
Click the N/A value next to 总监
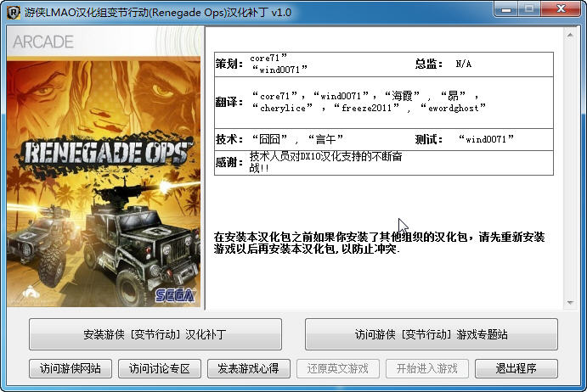coord(464,64)
